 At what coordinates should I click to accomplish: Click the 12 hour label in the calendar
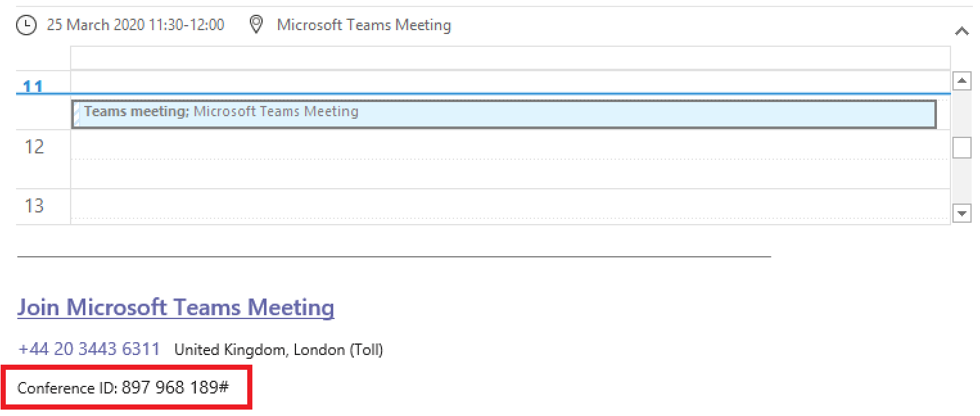point(34,147)
